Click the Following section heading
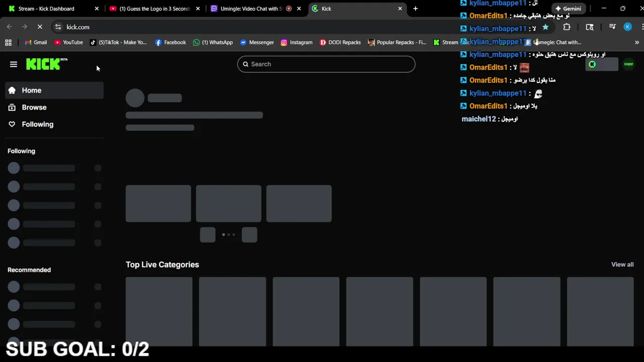 [21, 151]
